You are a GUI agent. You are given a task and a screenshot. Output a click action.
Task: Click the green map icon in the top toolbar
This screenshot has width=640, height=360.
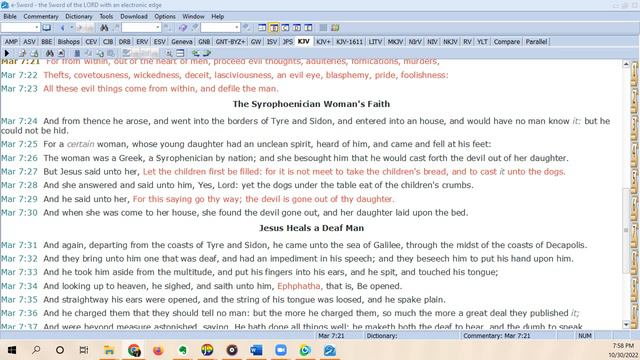point(335,28)
